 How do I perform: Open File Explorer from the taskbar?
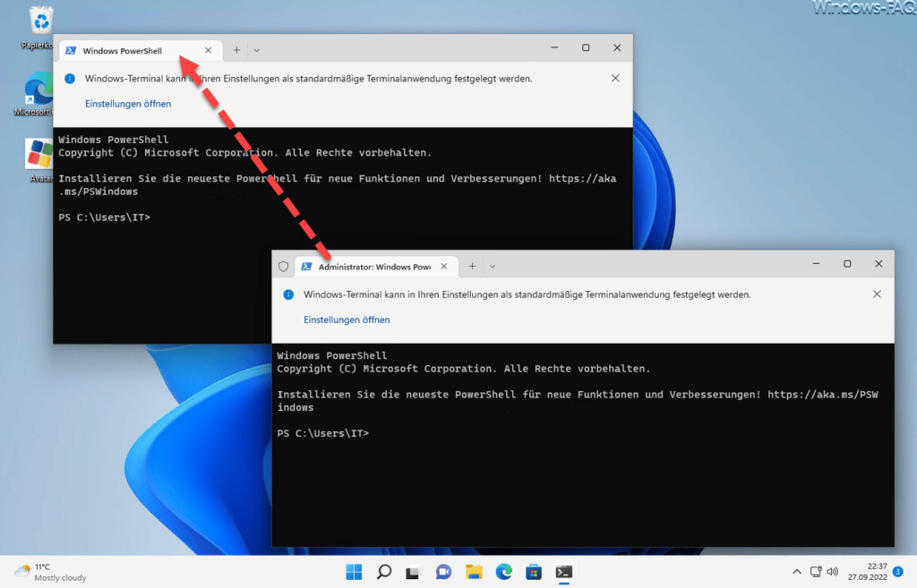click(x=474, y=572)
